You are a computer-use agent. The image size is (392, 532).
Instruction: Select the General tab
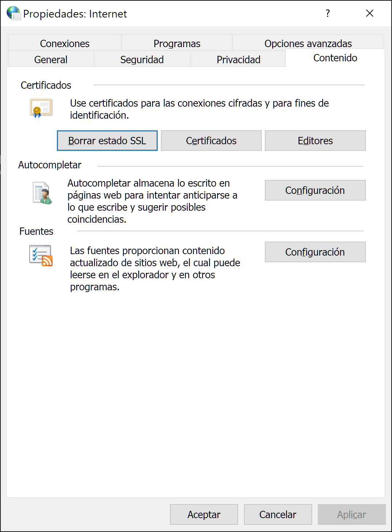(51, 60)
